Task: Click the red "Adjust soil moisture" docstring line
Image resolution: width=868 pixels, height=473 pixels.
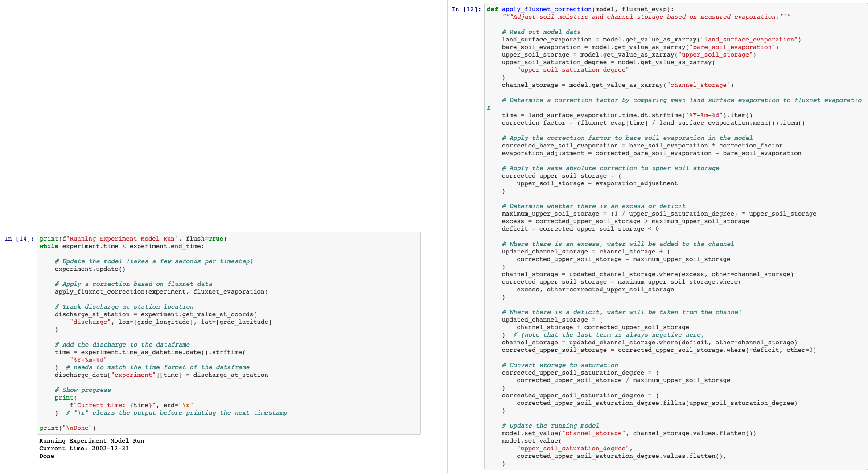Action: point(646,17)
